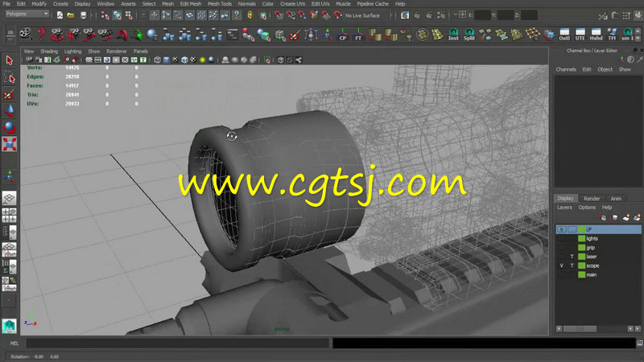The height and width of the screenshot is (362, 644).
Task: Toggle template T of scope layer
Action: point(572,265)
